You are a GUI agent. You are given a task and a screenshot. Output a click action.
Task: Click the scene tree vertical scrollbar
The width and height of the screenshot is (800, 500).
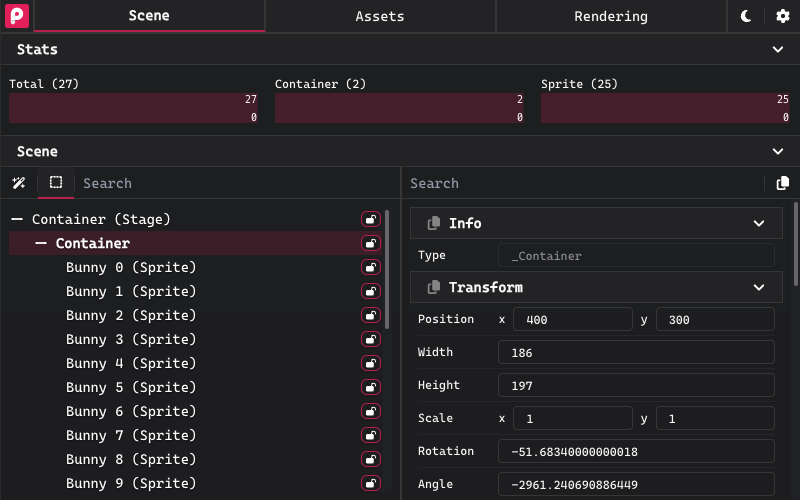(x=388, y=270)
